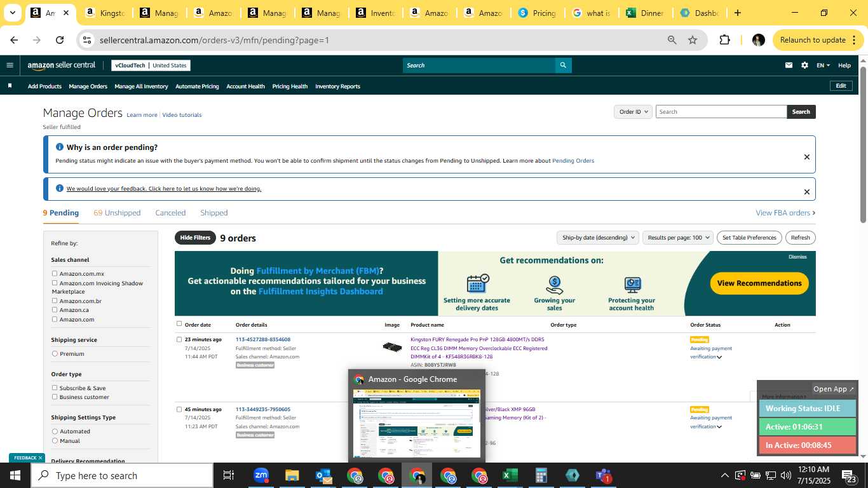Image resolution: width=868 pixels, height=488 pixels.
Task: Open a new browser tab
Action: click(x=737, y=13)
